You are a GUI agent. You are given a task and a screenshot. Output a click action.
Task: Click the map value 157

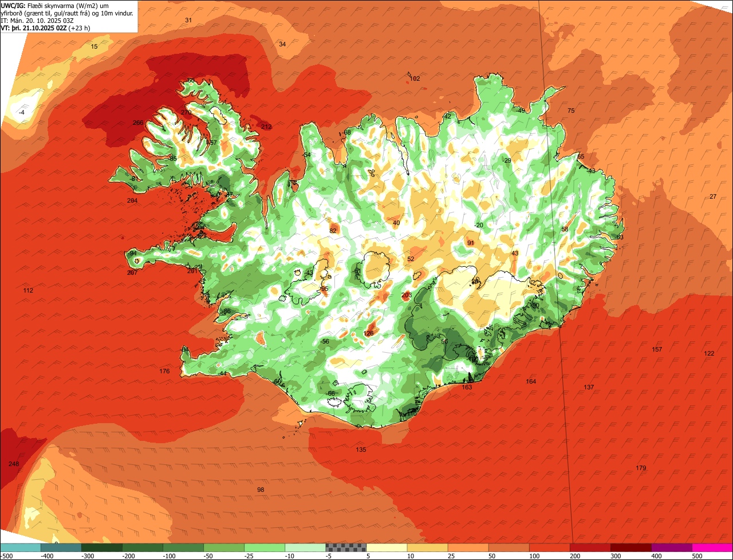pyautogui.click(x=657, y=349)
